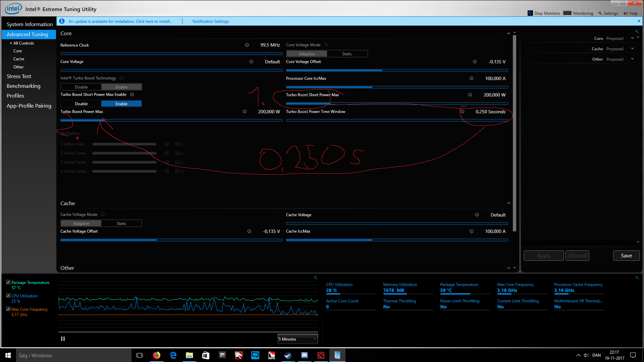644x362 pixels.
Task: Expand Core Proposed dropdown
Action: pyautogui.click(x=632, y=38)
